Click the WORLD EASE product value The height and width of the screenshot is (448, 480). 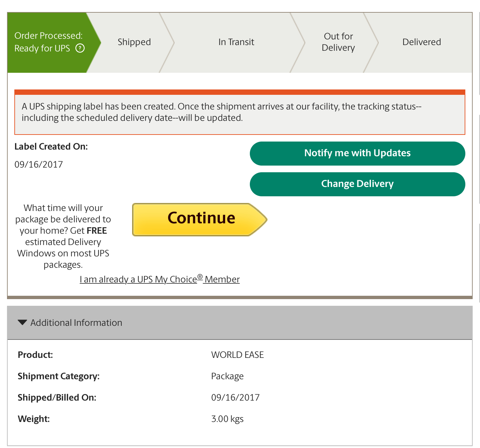[x=237, y=355]
